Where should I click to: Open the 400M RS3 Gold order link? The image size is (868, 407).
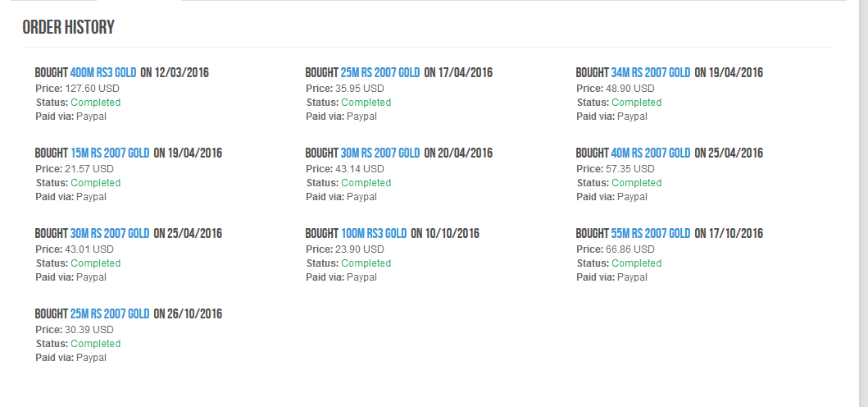point(103,73)
